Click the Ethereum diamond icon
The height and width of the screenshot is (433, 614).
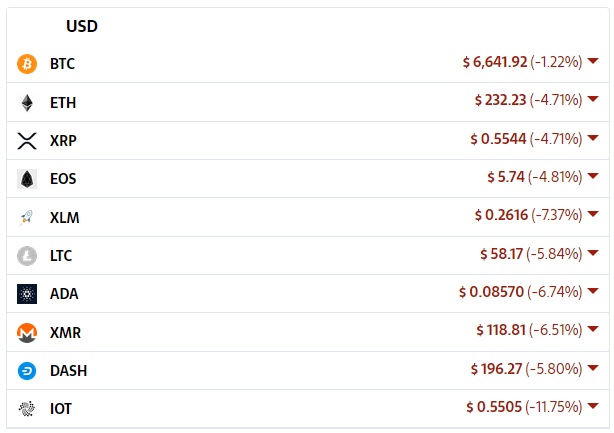(27, 103)
